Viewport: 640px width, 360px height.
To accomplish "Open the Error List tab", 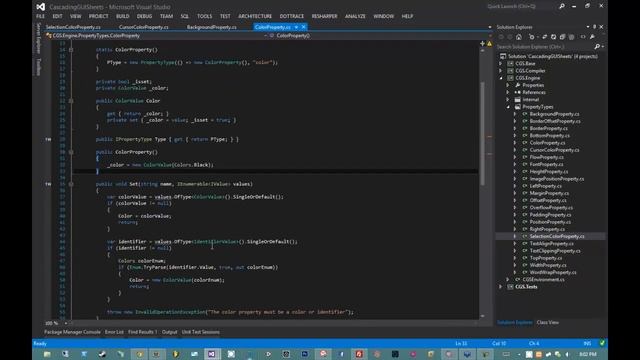I will (x=114, y=332).
